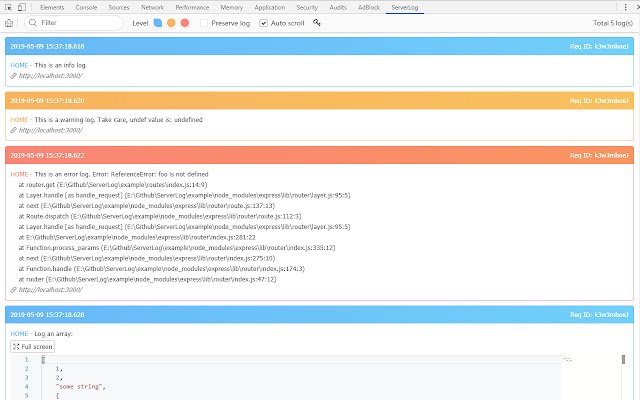Open localhost link under the error log
The image size is (640, 400).
(51, 290)
